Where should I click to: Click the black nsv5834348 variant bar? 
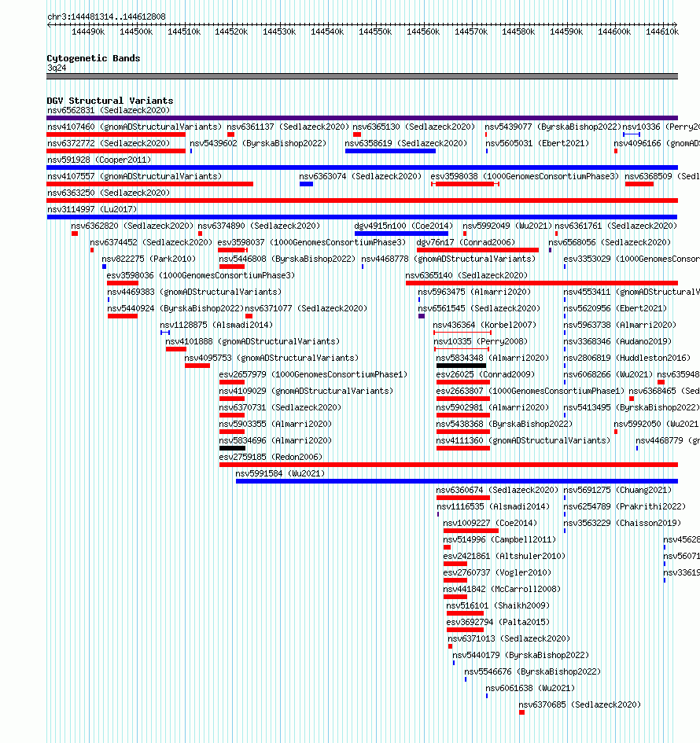pyautogui.click(x=461, y=366)
